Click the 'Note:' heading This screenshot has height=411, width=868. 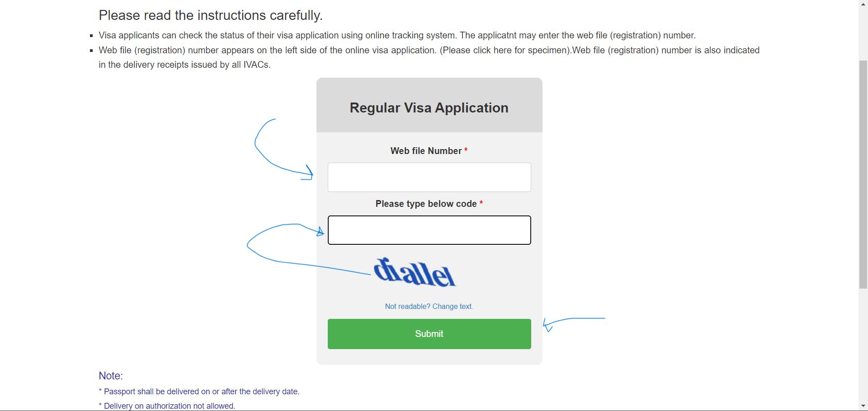[111, 376]
